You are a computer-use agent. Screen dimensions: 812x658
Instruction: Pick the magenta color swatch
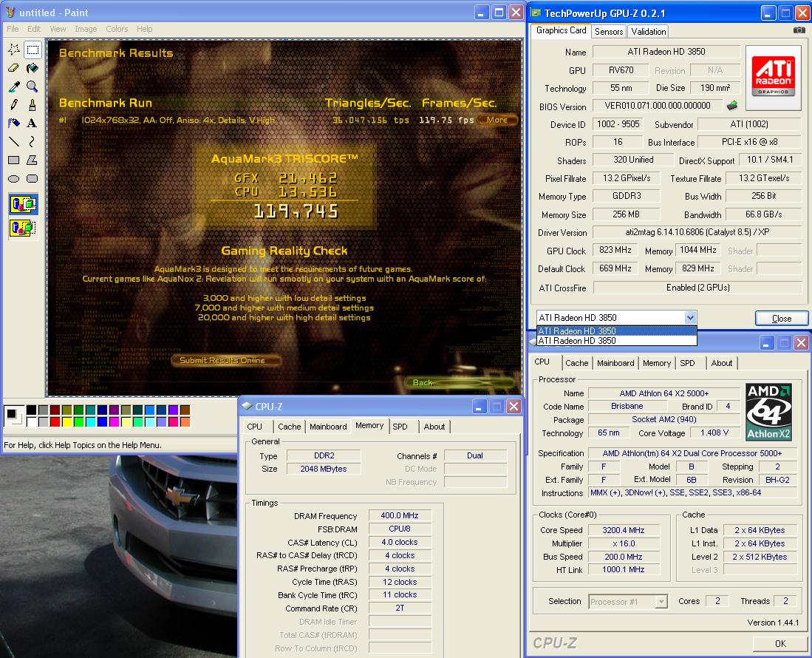click(x=114, y=421)
